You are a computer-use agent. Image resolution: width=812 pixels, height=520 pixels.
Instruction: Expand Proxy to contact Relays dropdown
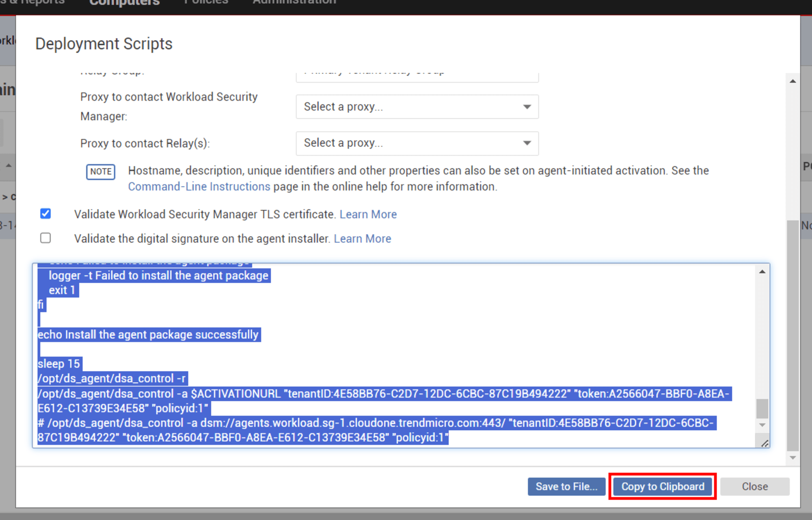pos(524,143)
